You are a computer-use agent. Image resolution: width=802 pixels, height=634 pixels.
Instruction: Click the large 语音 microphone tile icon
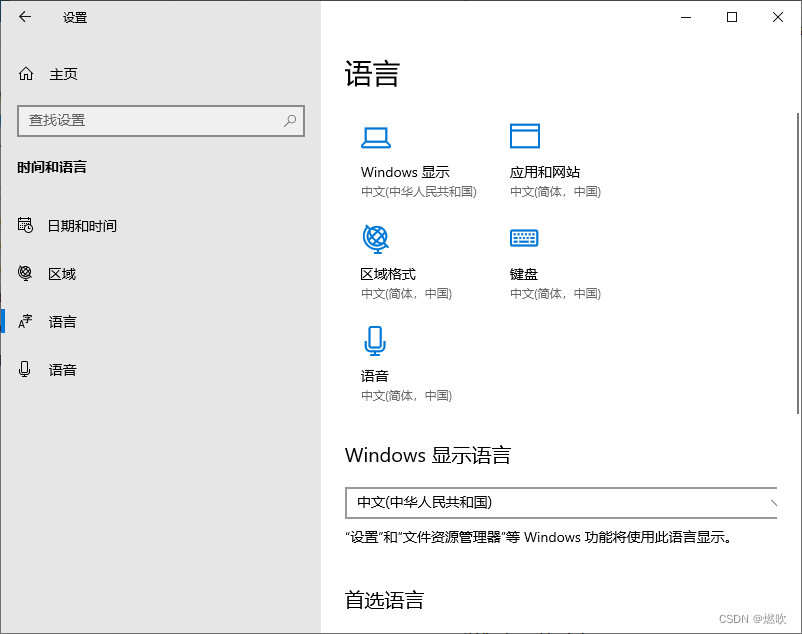tap(375, 341)
